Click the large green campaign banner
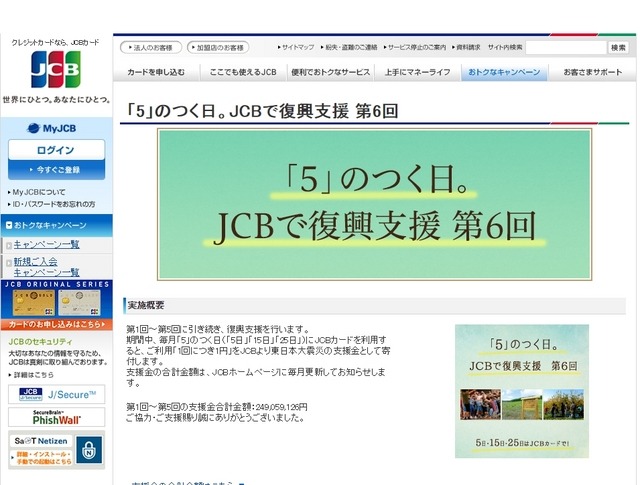The image size is (640, 485). (x=374, y=204)
